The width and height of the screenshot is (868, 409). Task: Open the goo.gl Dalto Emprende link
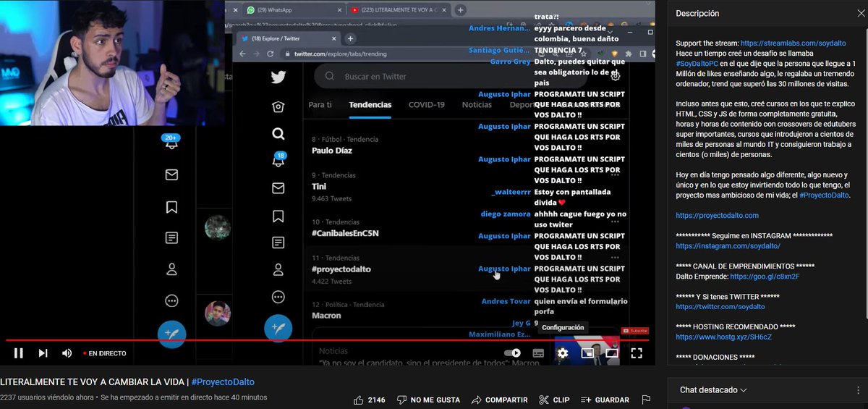(765, 277)
